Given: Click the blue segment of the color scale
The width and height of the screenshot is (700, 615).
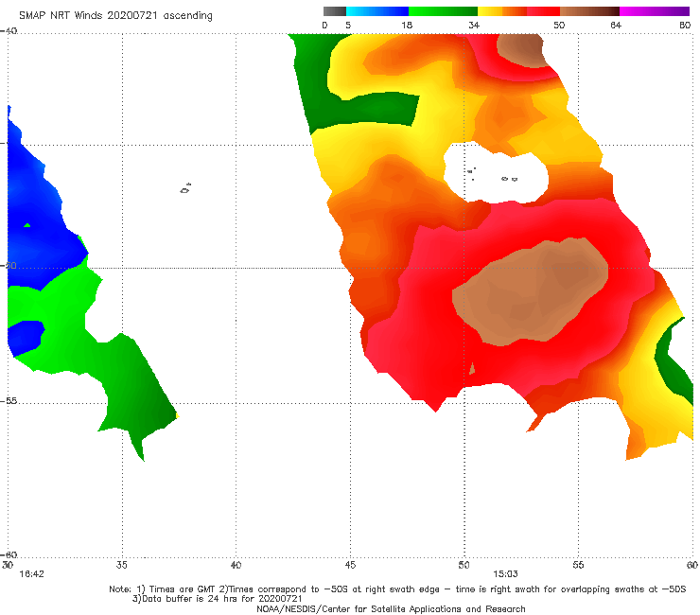Looking at the screenshot, I should pyautogui.click(x=377, y=11).
